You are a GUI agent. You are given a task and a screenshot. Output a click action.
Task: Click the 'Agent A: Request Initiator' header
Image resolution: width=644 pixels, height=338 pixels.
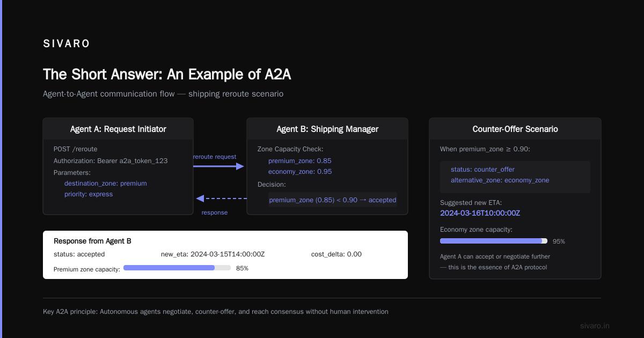click(118, 129)
